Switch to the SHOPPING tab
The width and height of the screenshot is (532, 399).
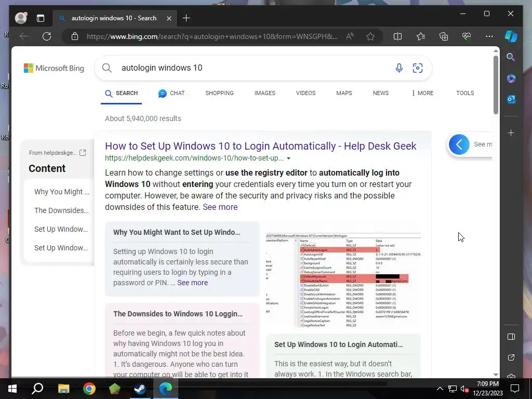tap(220, 93)
